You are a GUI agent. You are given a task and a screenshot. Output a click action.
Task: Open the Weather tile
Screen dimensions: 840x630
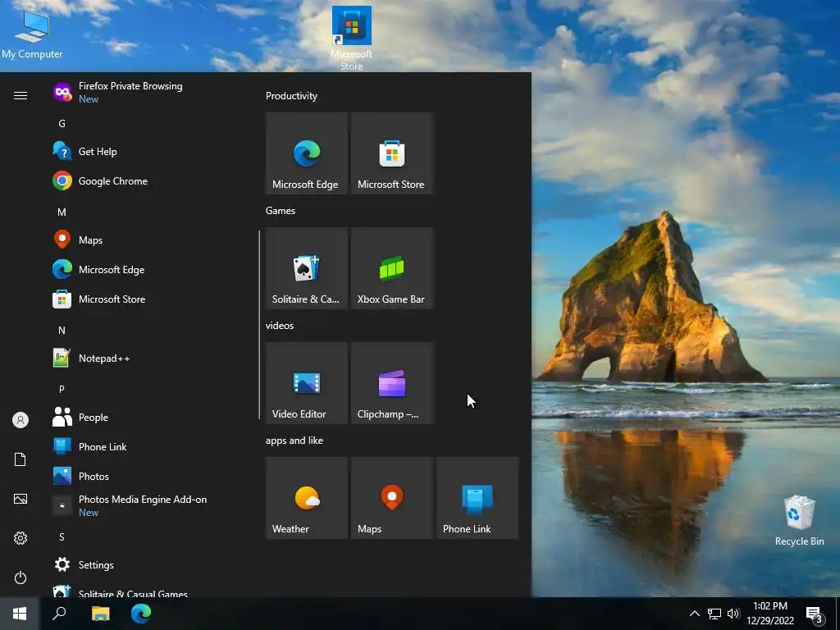click(307, 498)
